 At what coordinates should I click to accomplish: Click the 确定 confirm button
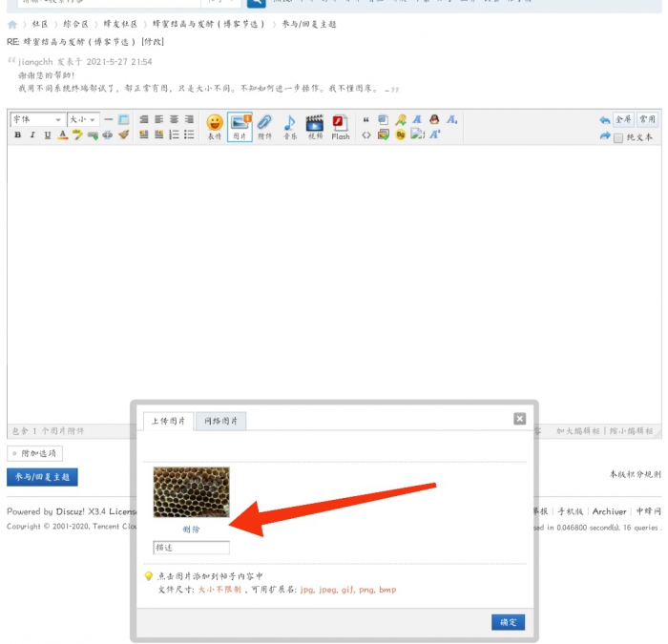[x=508, y=622]
